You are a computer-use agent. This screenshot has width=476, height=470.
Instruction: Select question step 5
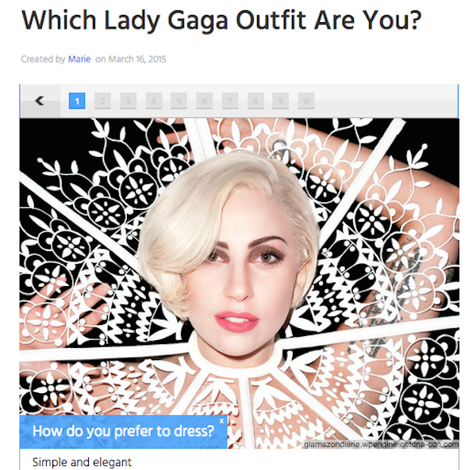coord(178,101)
